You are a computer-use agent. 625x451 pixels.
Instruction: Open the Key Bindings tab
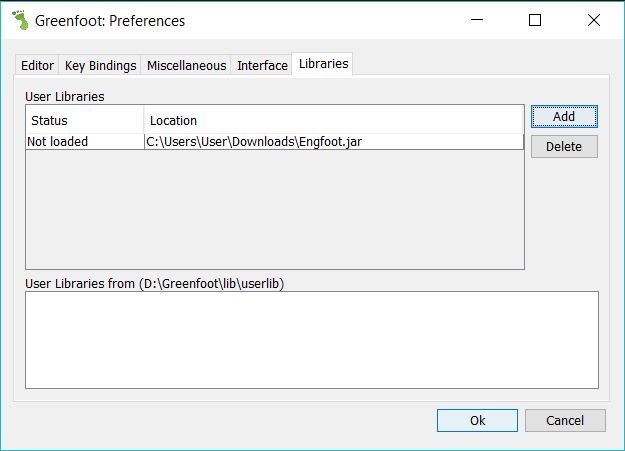coord(100,65)
